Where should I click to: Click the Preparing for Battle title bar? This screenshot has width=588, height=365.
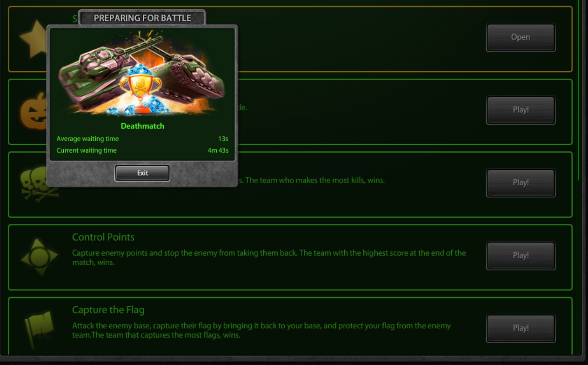click(x=142, y=18)
